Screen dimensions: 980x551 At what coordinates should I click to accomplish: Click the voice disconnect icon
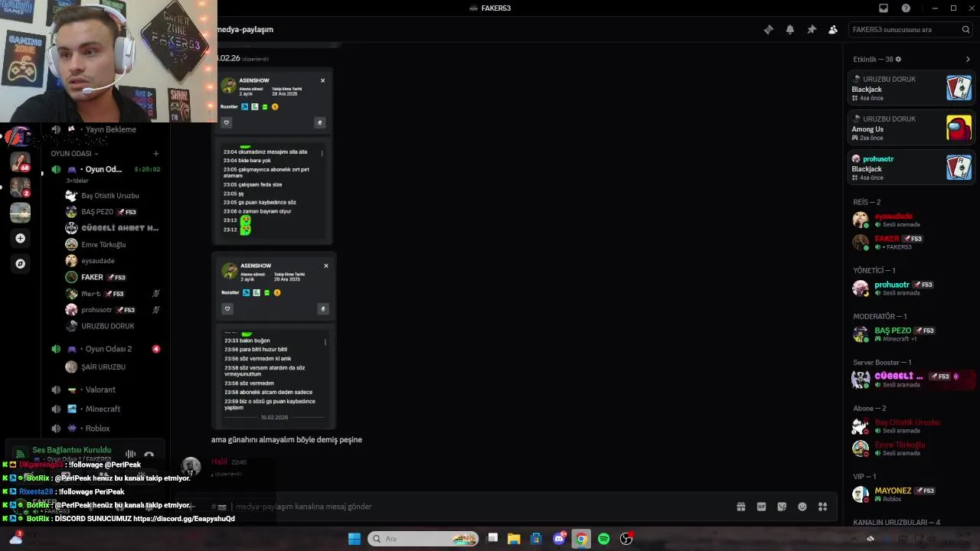(149, 455)
